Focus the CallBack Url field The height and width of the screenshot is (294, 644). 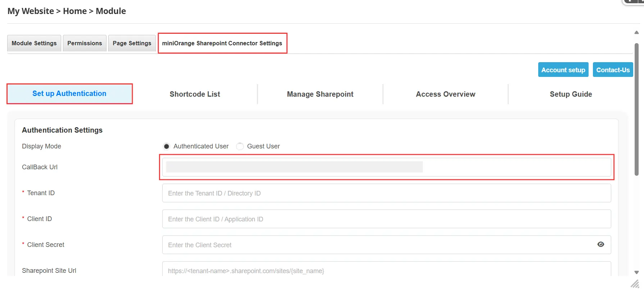tap(387, 167)
